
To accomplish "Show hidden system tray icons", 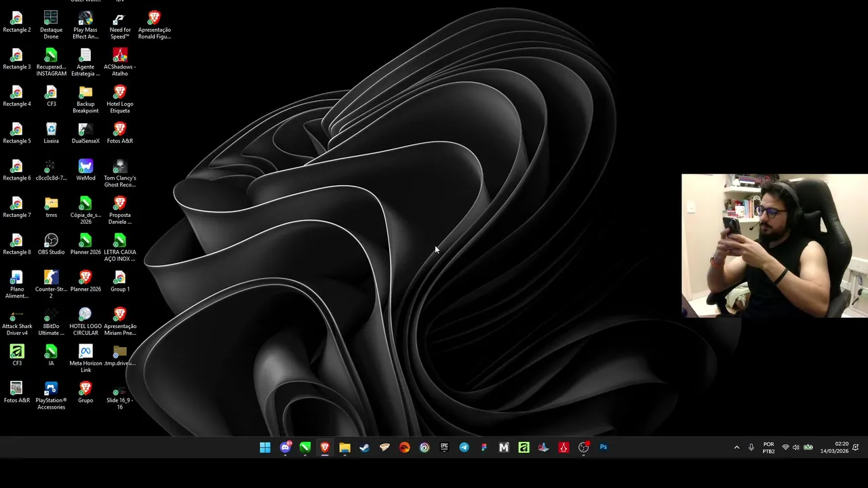I will (x=736, y=447).
